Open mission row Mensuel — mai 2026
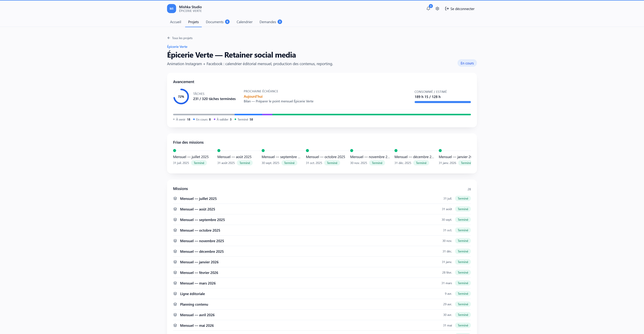Image resolution: width=644 pixels, height=334 pixels. pyautogui.click(x=322, y=325)
